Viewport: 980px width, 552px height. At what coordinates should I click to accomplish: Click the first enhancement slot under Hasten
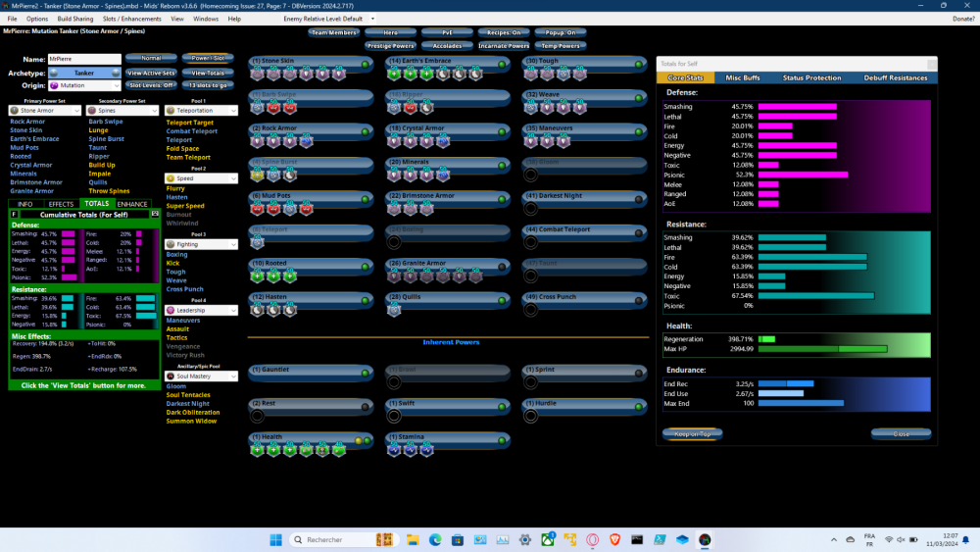click(257, 310)
